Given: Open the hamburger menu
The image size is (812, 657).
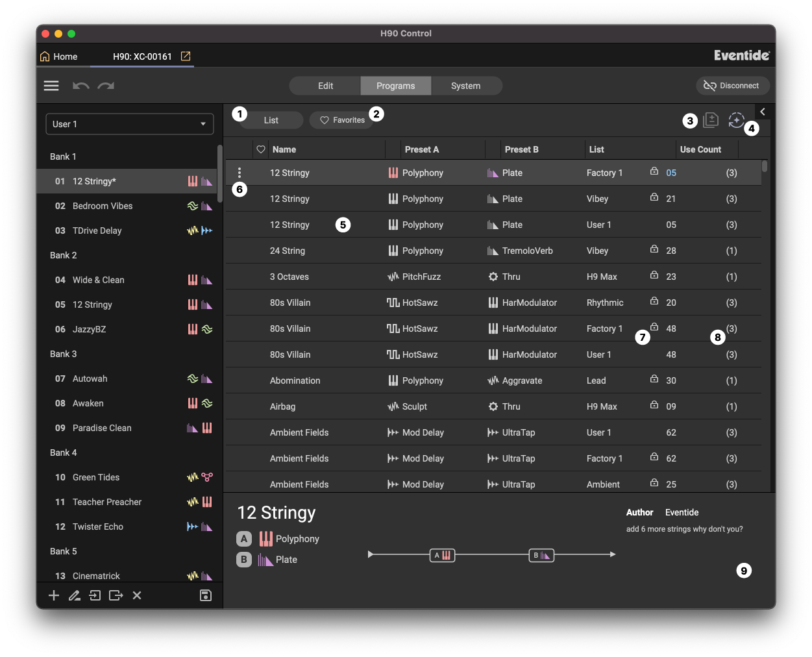Looking at the screenshot, I should coord(51,86).
